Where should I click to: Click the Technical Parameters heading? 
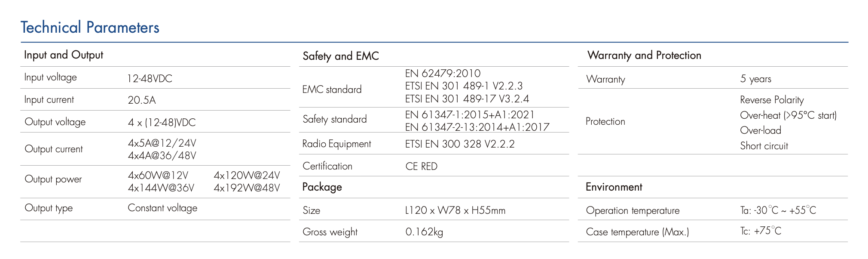90,28
